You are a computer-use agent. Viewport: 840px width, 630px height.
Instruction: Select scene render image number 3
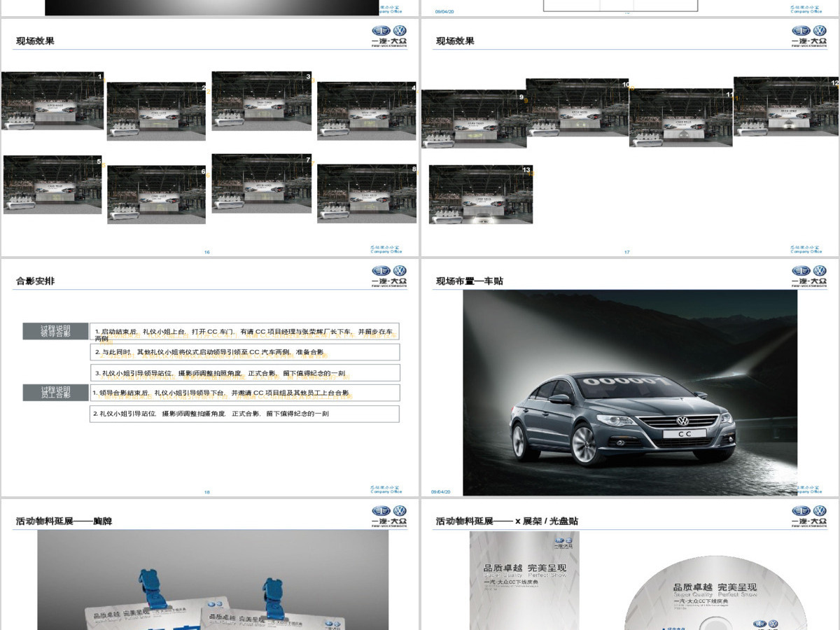[262, 101]
